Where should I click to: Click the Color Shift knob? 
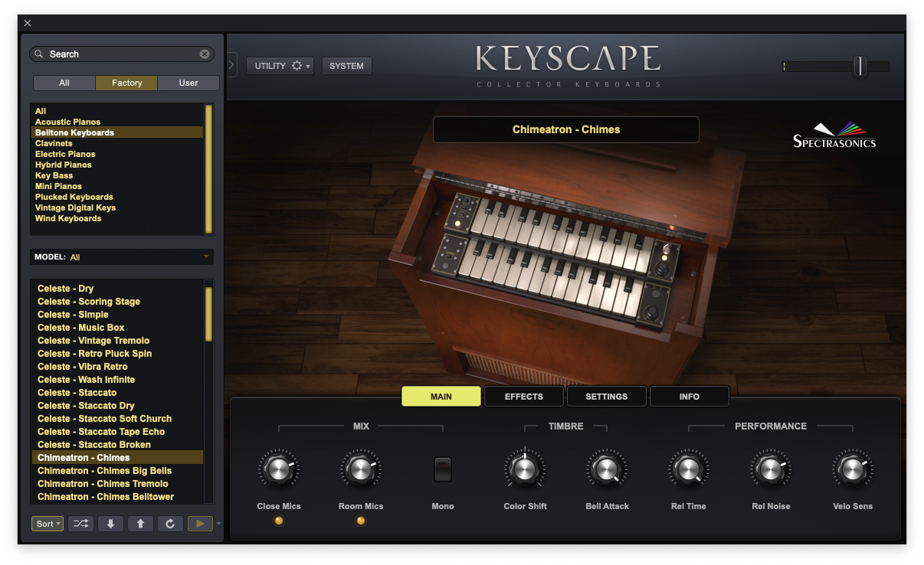525,469
